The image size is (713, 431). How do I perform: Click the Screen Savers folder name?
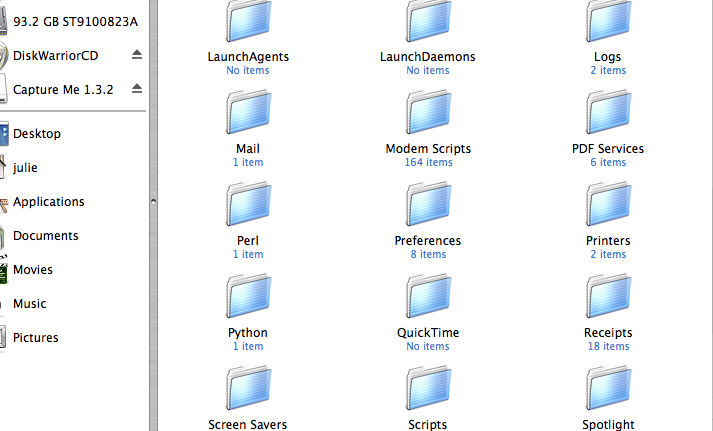click(x=248, y=425)
